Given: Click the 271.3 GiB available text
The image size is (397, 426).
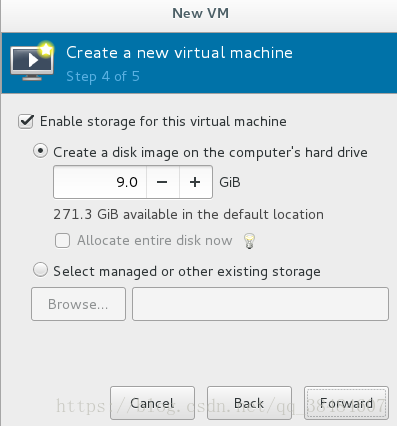Looking at the screenshot, I should click(x=188, y=214).
